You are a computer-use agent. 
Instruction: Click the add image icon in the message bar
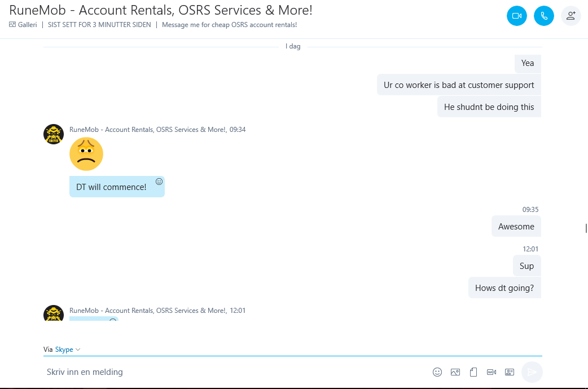click(x=455, y=372)
